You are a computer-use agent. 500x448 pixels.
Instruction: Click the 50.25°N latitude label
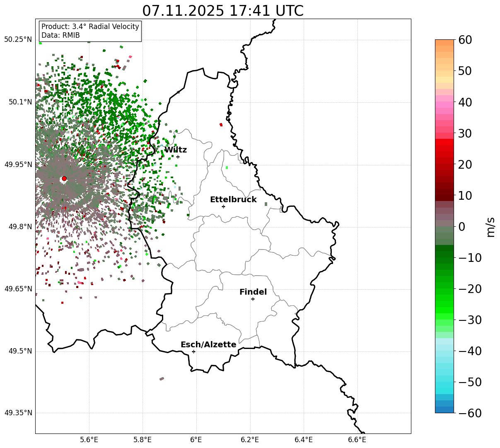pyautogui.click(x=18, y=39)
